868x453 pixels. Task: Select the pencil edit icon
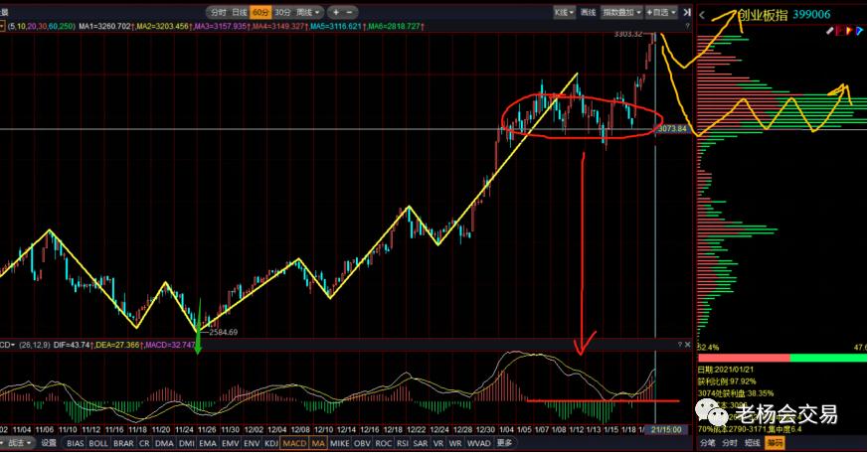pyautogui.click(x=830, y=31)
